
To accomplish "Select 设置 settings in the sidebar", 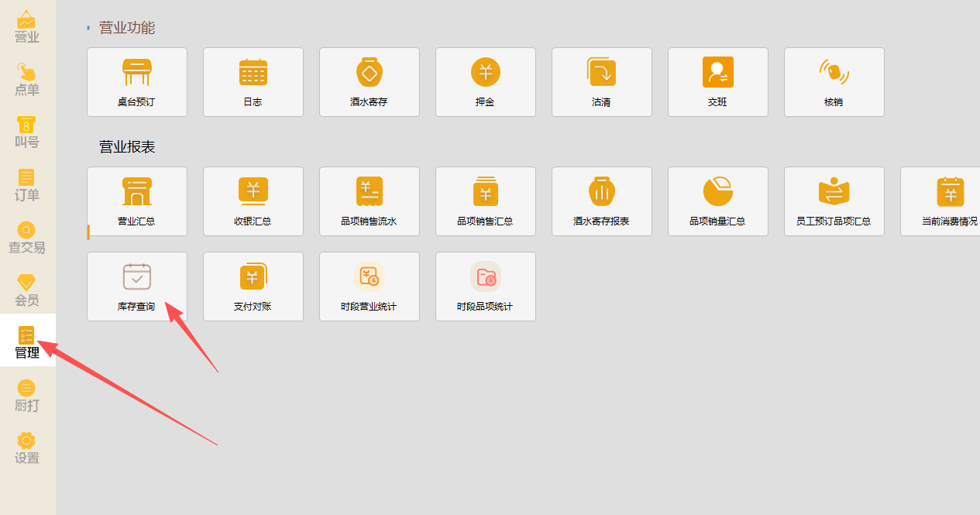I will 27,448.
